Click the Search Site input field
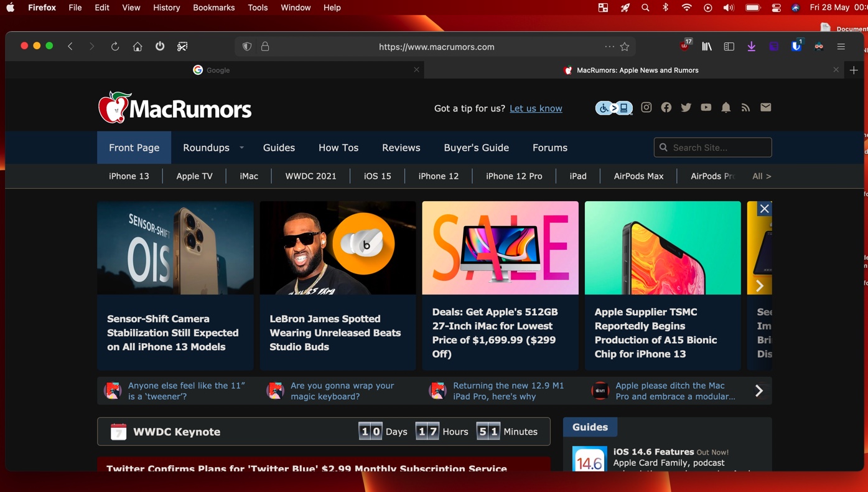This screenshot has height=492, width=868. [x=712, y=148]
